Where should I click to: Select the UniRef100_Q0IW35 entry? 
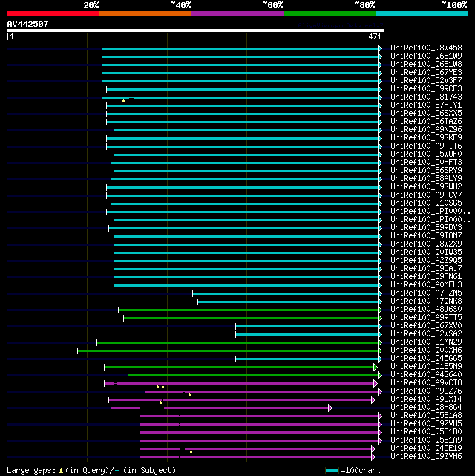[426, 252]
